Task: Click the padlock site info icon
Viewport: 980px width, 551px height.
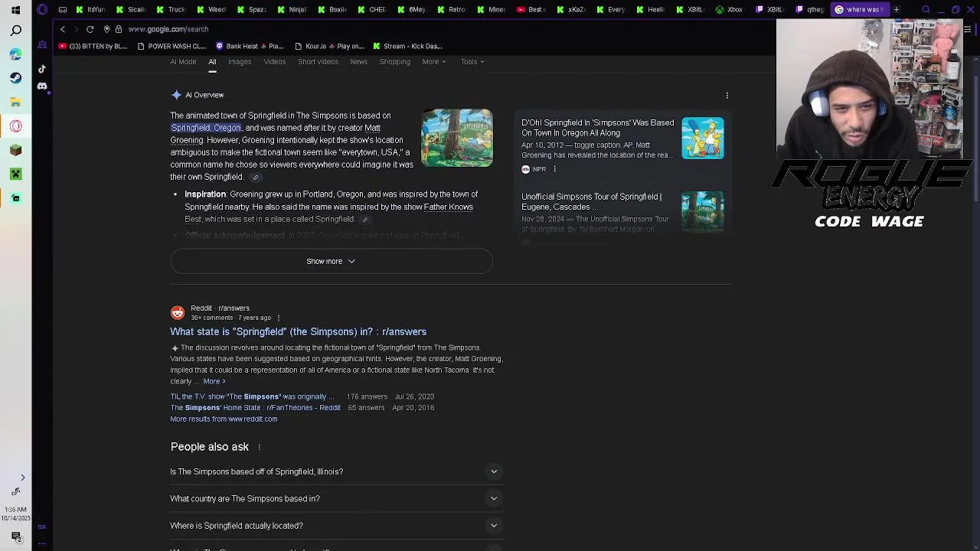Action: [x=119, y=29]
